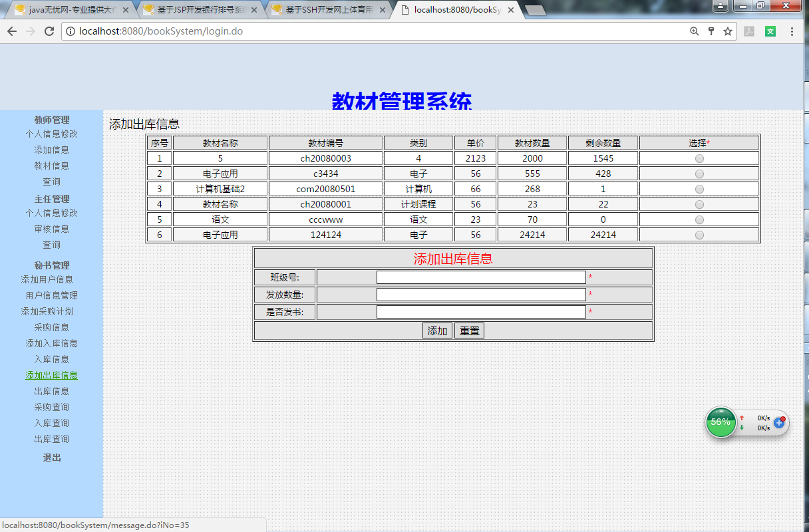The image size is (809, 532).
Task: Open 采购查询 sidebar link
Action: coord(51,407)
